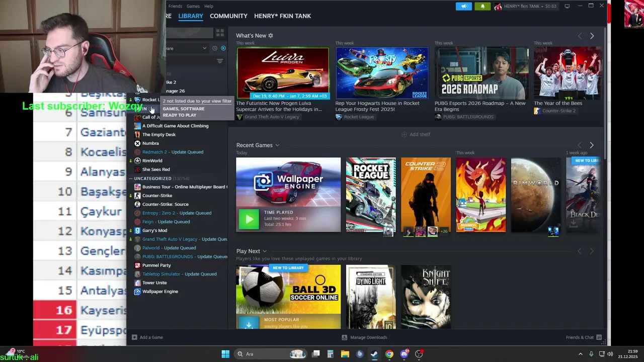Open Discord from the taskbar
The height and width of the screenshot is (362, 644).
point(404,354)
